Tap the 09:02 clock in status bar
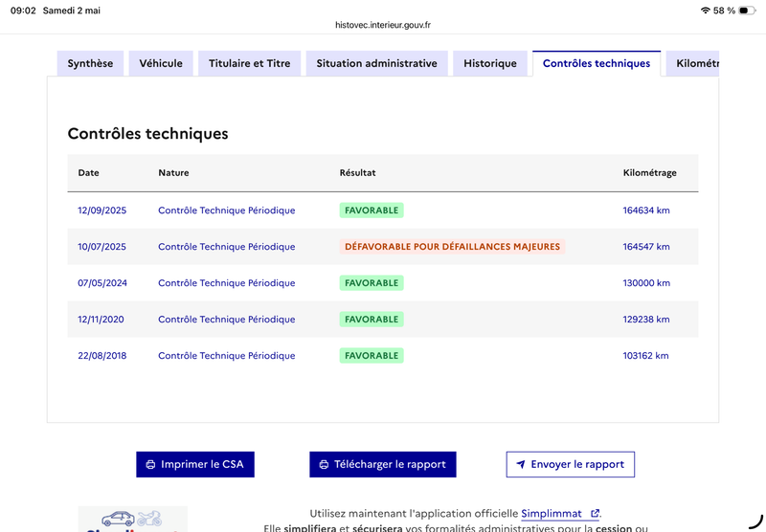 coord(23,11)
